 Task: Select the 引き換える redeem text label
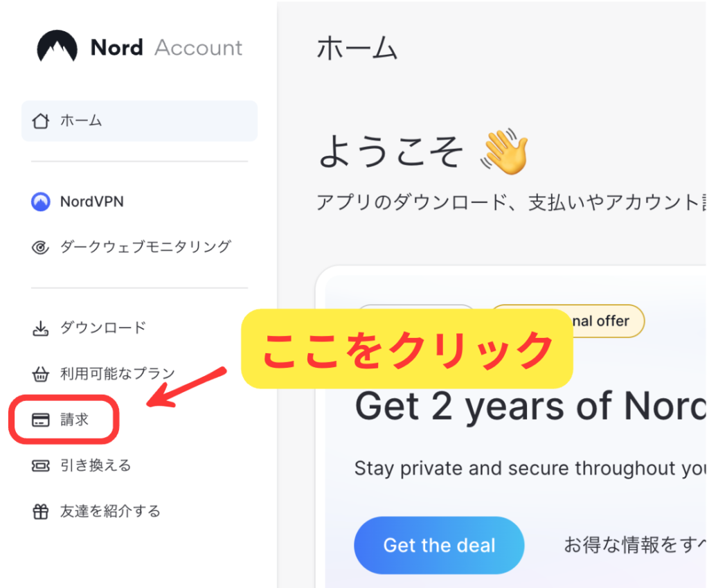[x=96, y=466]
